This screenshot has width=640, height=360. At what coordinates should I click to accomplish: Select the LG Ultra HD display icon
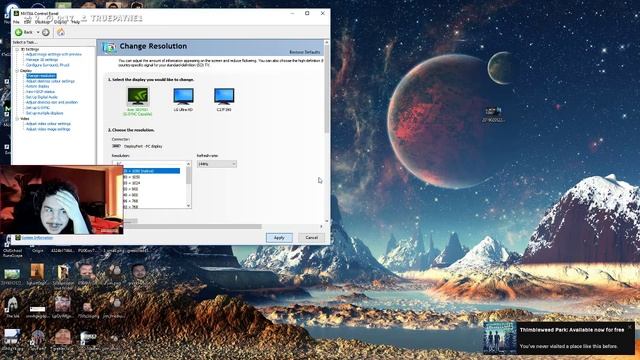[183, 96]
